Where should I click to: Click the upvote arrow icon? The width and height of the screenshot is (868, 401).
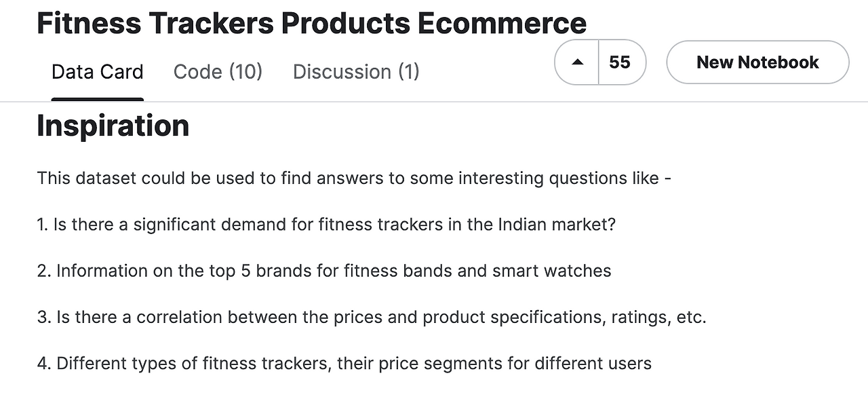[577, 62]
